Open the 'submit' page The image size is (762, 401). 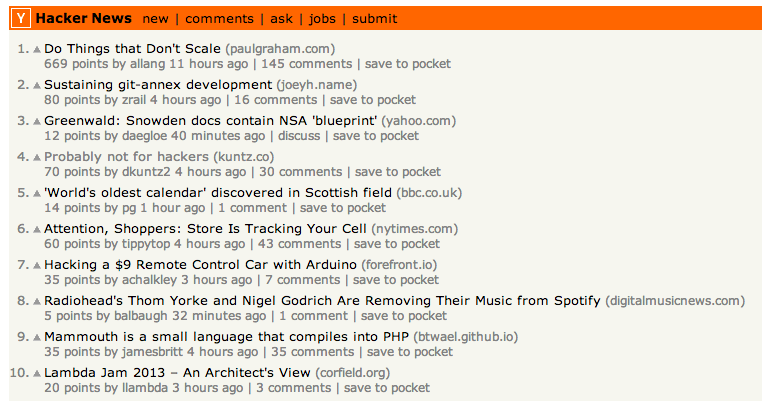(x=375, y=19)
